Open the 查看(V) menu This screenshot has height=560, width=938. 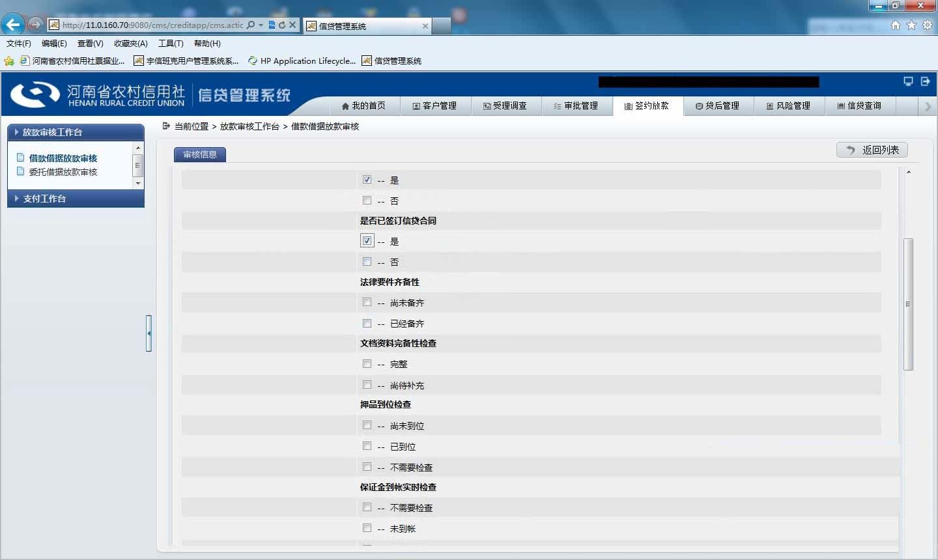click(90, 43)
